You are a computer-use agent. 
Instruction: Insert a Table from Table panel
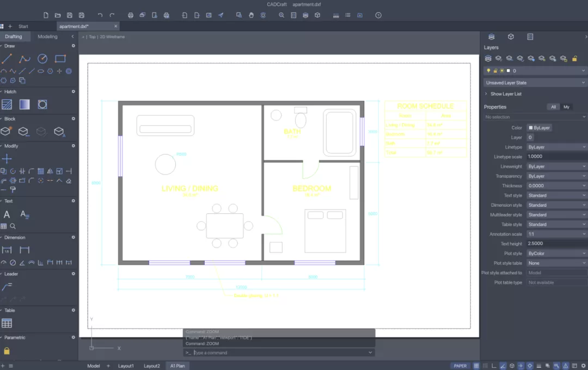point(7,323)
